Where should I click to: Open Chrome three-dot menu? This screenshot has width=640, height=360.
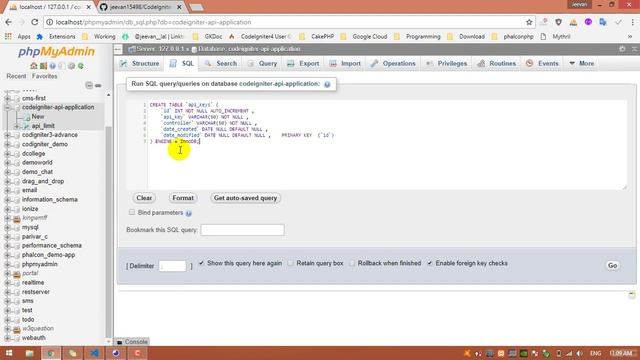(x=633, y=22)
